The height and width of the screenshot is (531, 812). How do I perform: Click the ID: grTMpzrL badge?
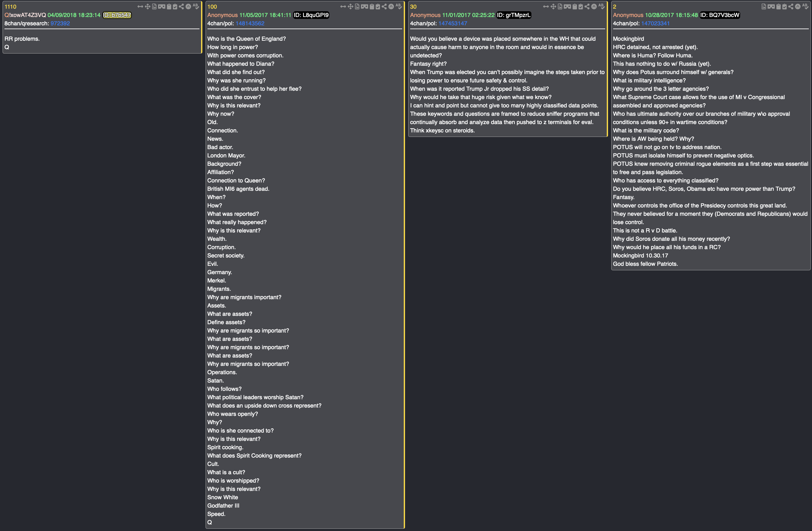tap(513, 15)
